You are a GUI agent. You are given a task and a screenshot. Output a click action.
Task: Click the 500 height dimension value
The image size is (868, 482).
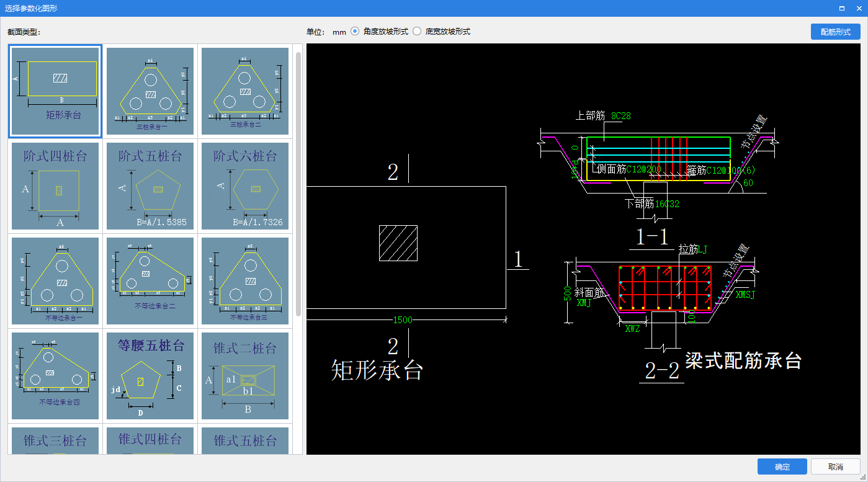pos(568,293)
